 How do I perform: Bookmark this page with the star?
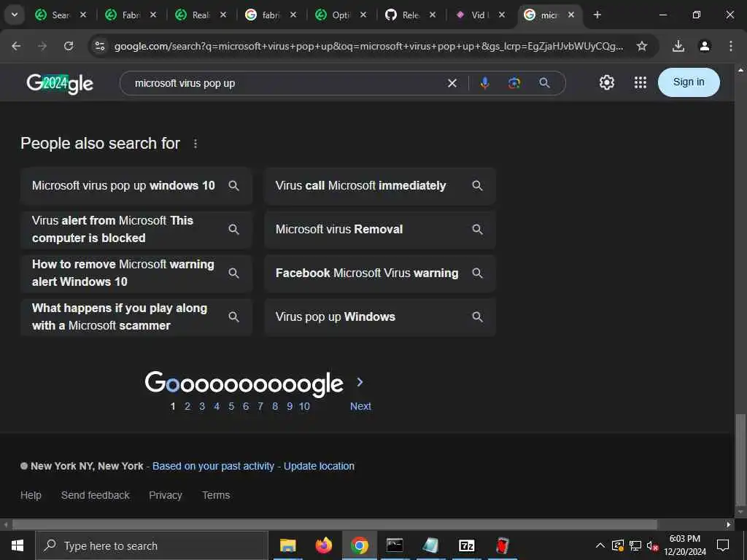coord(642,46)
